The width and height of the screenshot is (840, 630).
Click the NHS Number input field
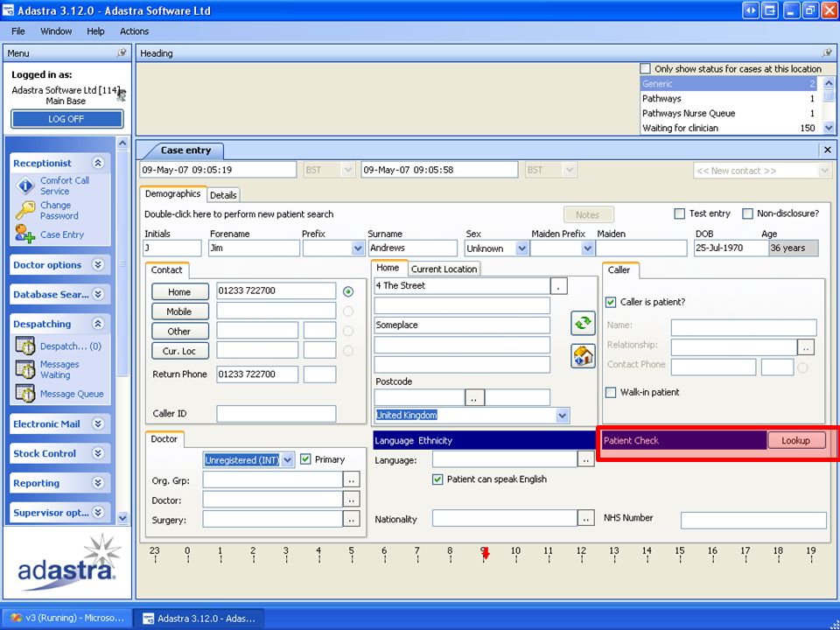pos(753,520)
